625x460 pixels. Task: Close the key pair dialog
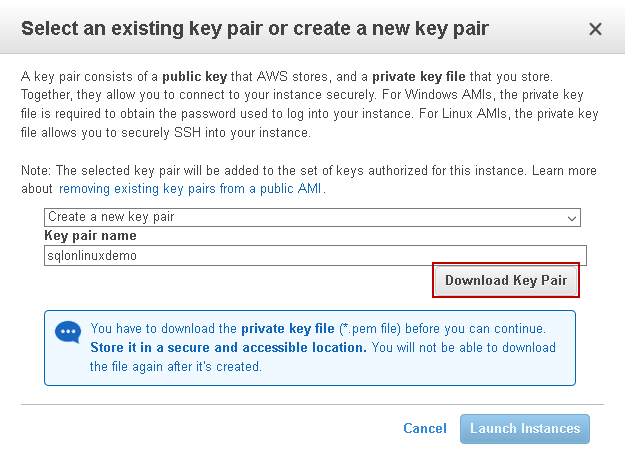point(595,29)
